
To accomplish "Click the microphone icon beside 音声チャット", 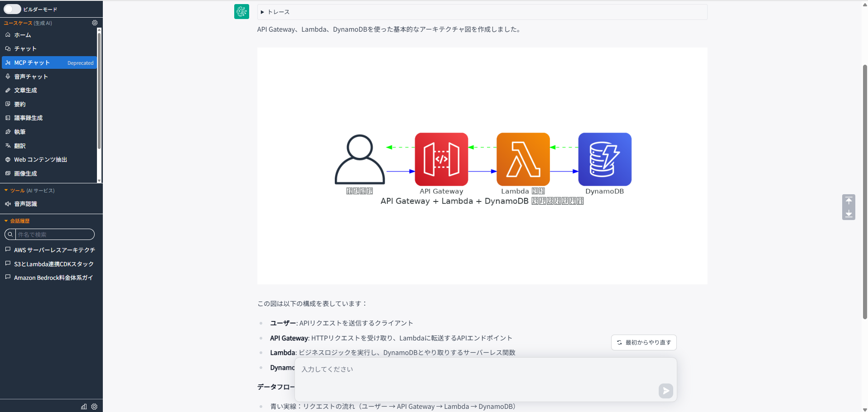I will point(8,77).
